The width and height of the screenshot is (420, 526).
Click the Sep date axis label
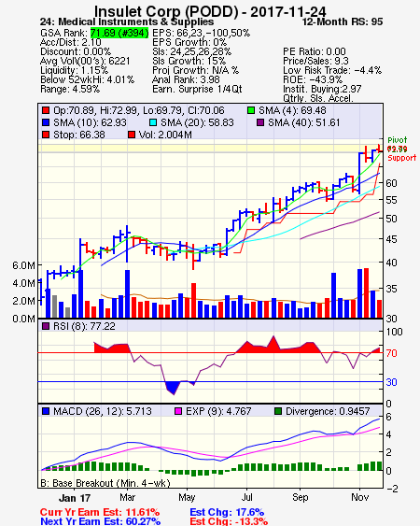(x=300, y=497)
